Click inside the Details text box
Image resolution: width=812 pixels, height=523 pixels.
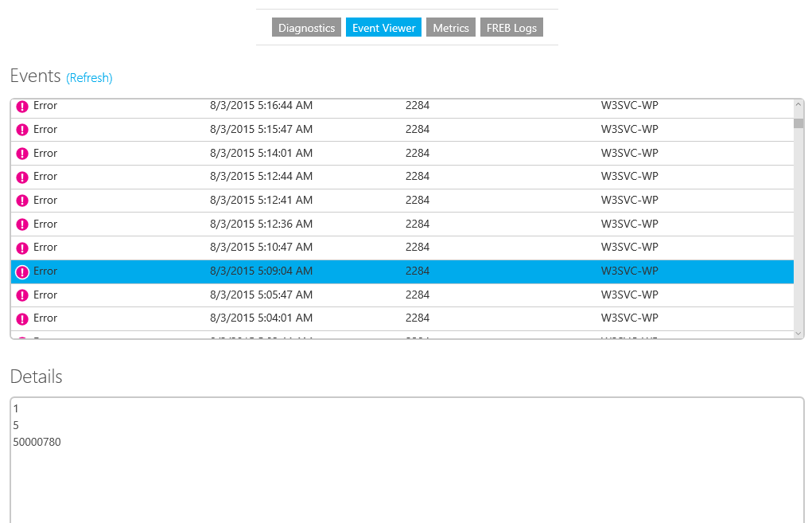[406, 478]
